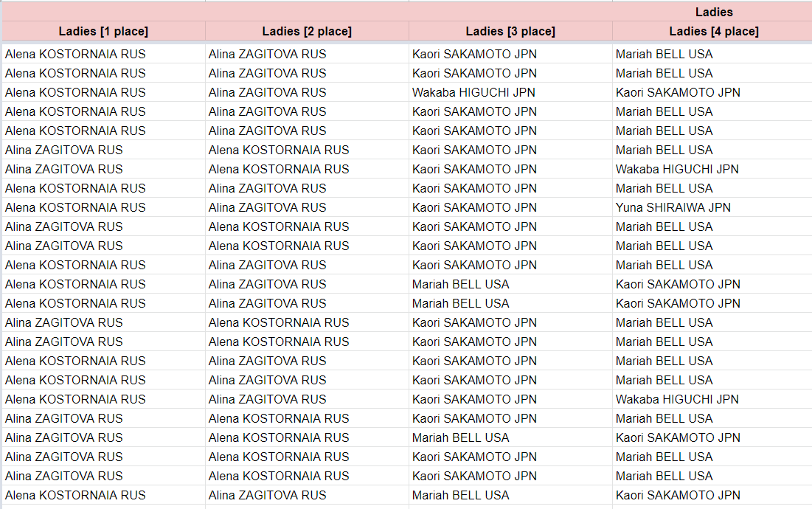Click Alina ZAGITOVA in Yuna SHIRAIWA's row
This screenshot has width=812, height=509.
point(267,207)
